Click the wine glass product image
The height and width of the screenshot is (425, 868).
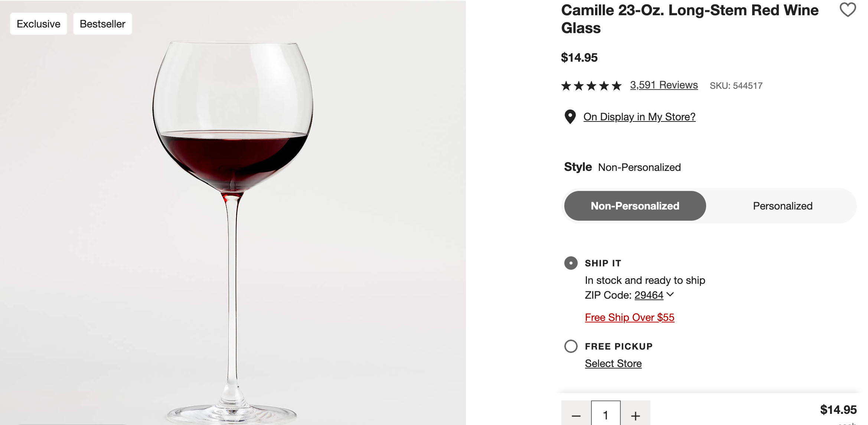232,212
